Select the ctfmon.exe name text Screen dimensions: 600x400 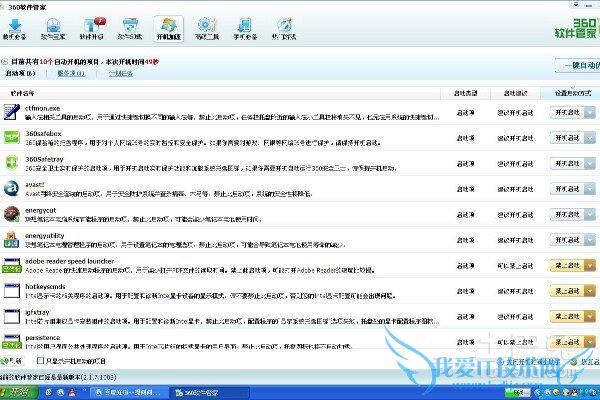tap(42, 108)
